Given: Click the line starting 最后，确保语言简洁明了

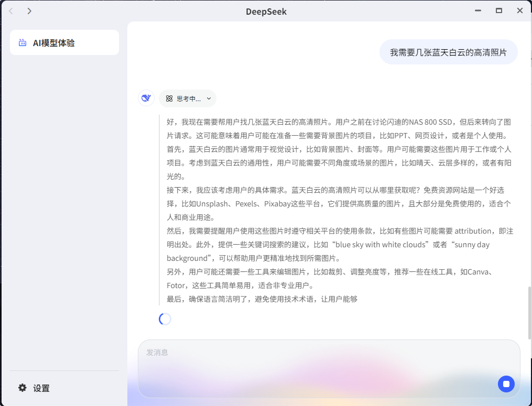Looking at the screenshot, I should pos(262,299).
